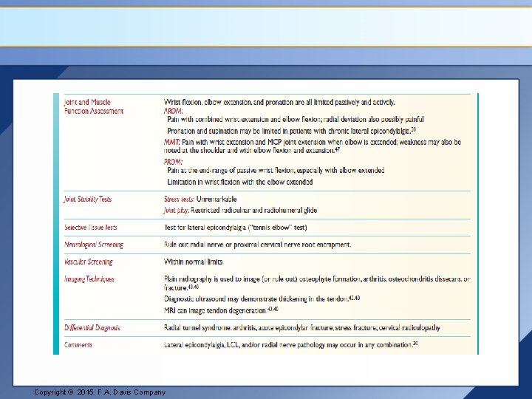Image resolution: width=532 pixels, height=399 pixels.
Task: Click the 'Neurological Screening' heading
Action: [94, 245]
